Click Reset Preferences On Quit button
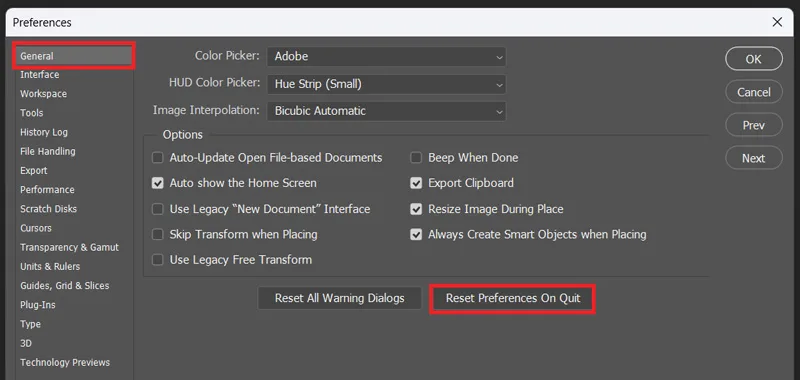 click(513, 298)
